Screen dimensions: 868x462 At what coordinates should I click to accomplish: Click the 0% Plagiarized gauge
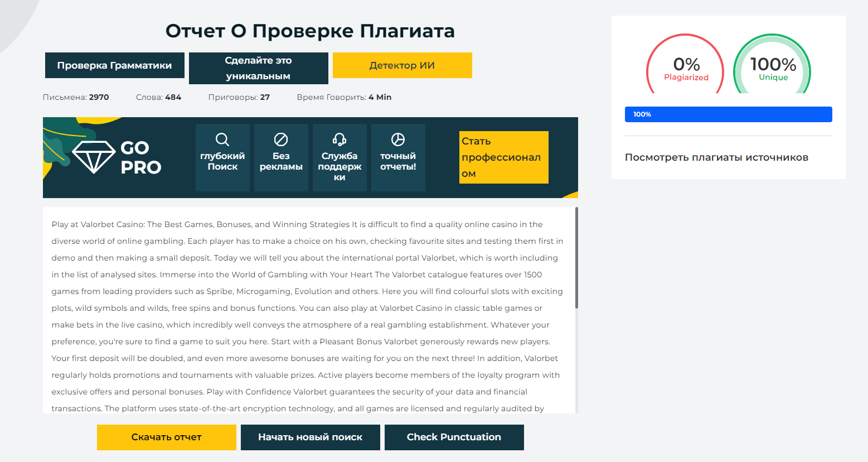tap(685, 64)
